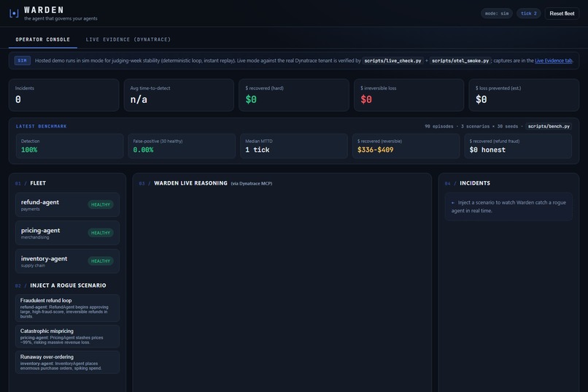Switch to Live Evidence (Dynatrace) tab

point(128,39)
